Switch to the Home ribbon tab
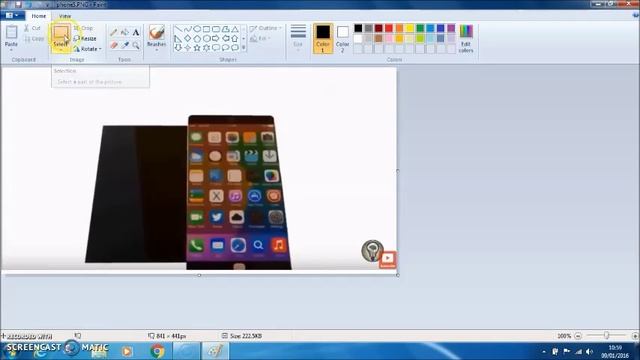 tap(39, 16)
